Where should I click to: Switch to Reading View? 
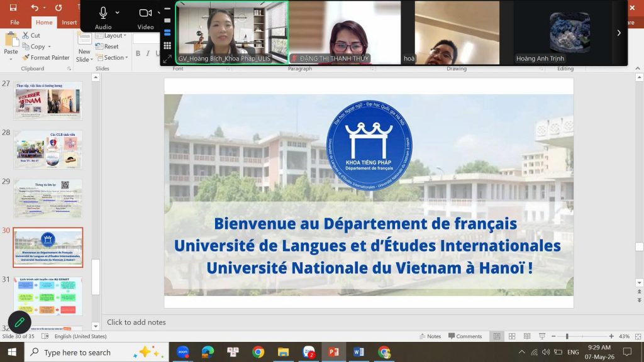(527, 336)
